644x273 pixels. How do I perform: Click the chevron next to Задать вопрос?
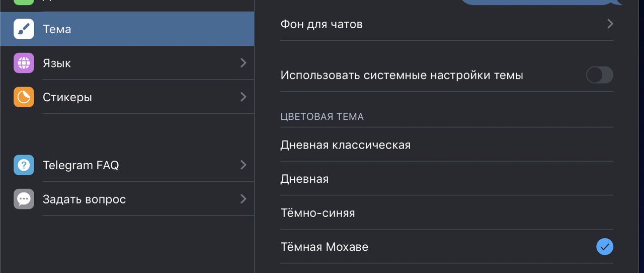[x=244, y=199]
